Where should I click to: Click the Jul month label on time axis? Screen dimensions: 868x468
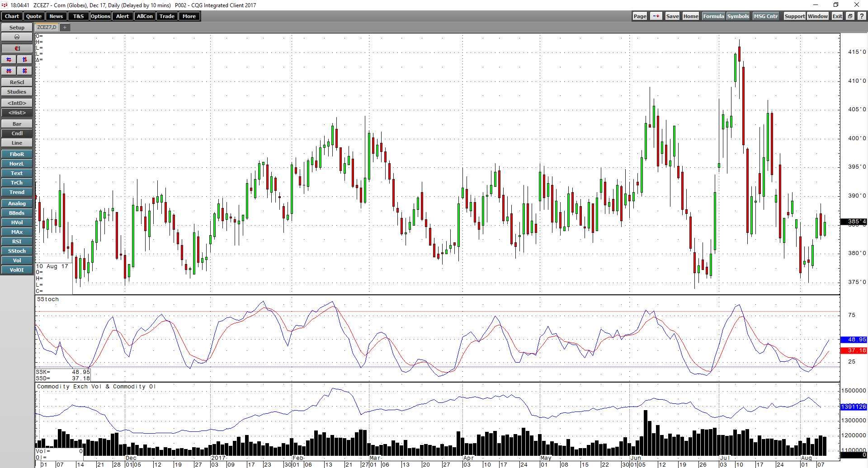(x=724, y=458)
